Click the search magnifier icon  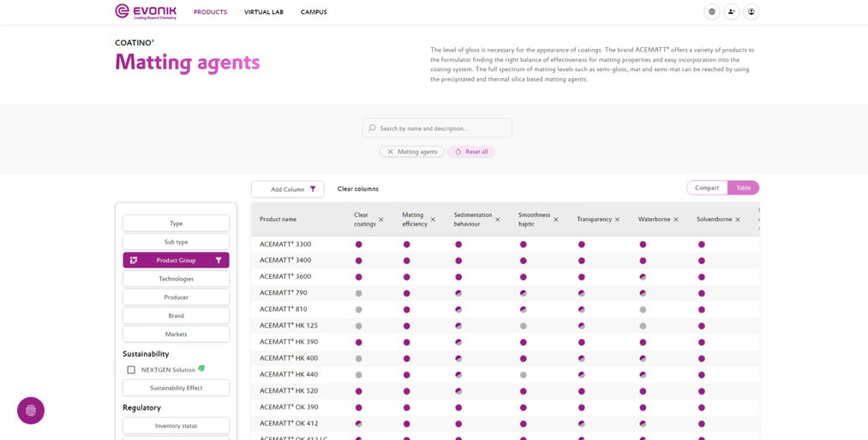click(x=372, y=128)
